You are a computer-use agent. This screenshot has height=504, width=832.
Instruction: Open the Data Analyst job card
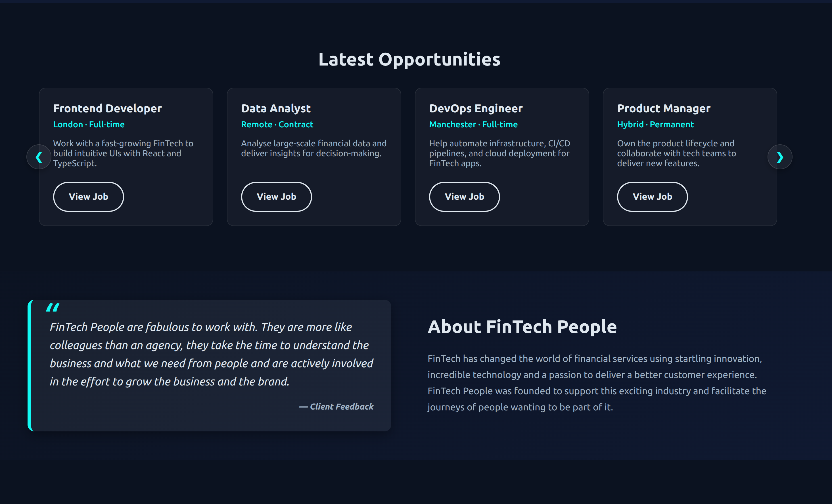tap(314, 157)
